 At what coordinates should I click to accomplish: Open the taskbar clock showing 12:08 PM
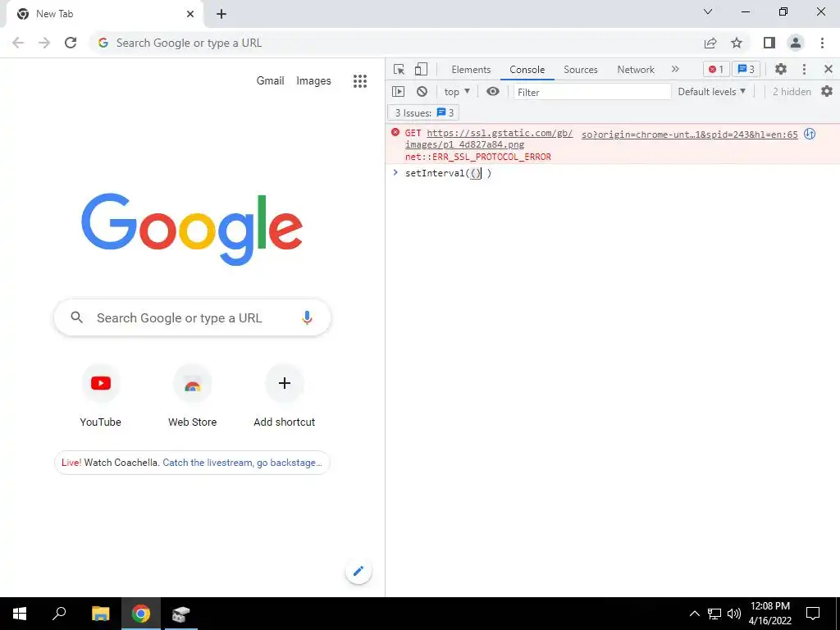(769, 614)
